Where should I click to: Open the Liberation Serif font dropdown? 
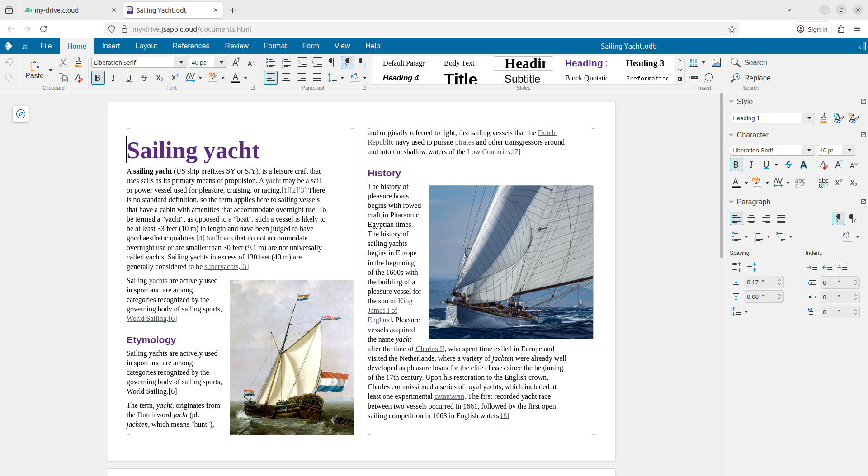pyautogui.click(x=180, y=62)
